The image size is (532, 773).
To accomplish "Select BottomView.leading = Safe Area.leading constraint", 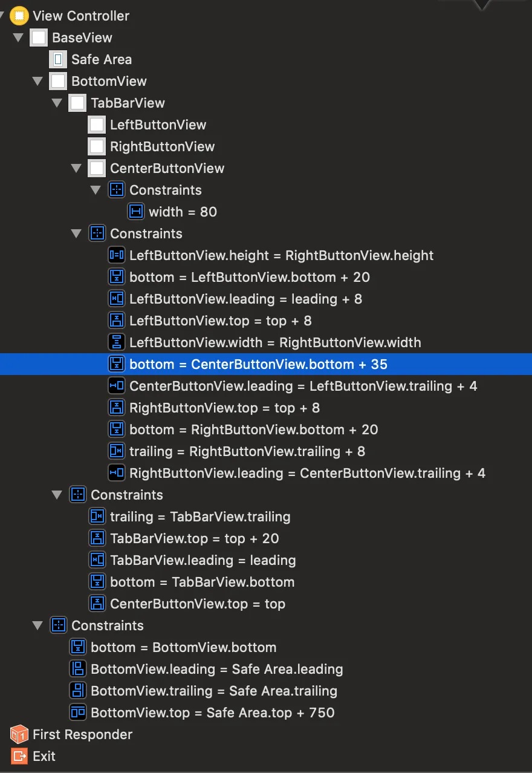I will click(216, 669).
